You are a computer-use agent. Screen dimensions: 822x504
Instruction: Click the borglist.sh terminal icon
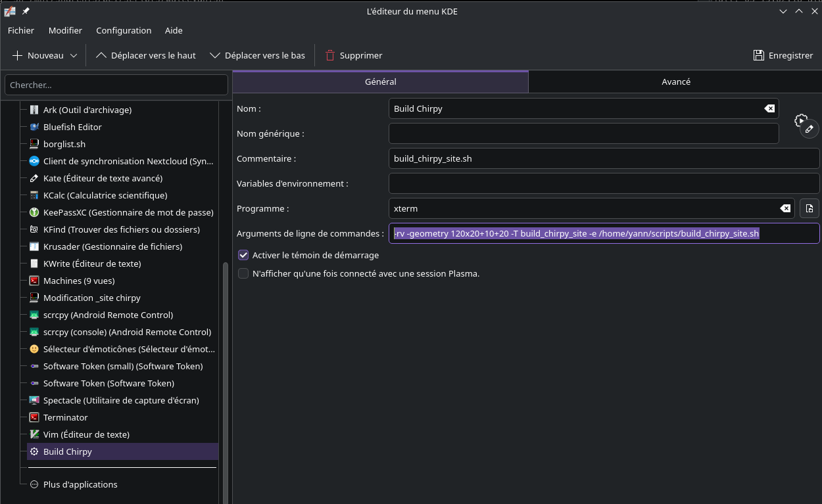click(x=34, y=144)
